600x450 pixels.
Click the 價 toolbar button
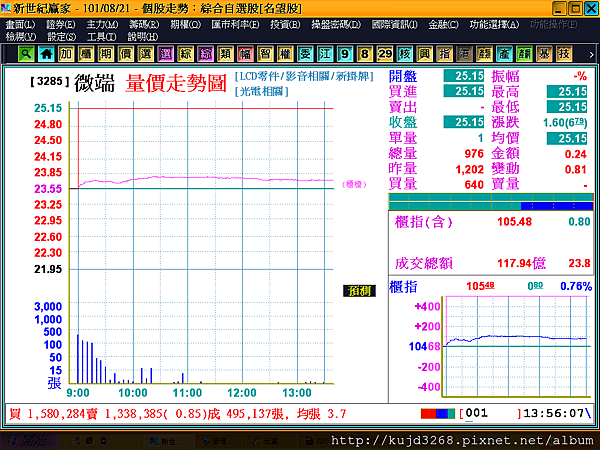126,54
